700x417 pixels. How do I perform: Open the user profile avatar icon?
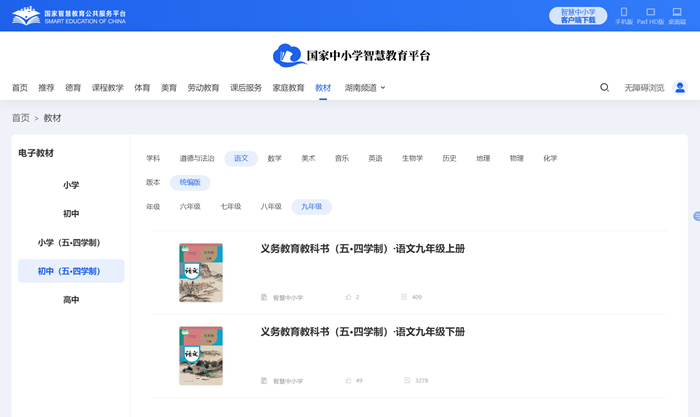coord(680,88)
